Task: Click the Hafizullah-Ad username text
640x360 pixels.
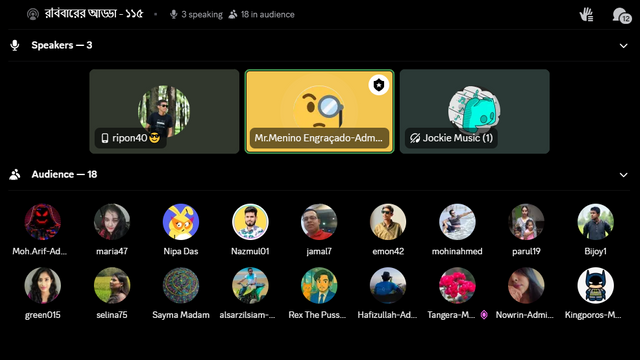Action: (387, 315)
